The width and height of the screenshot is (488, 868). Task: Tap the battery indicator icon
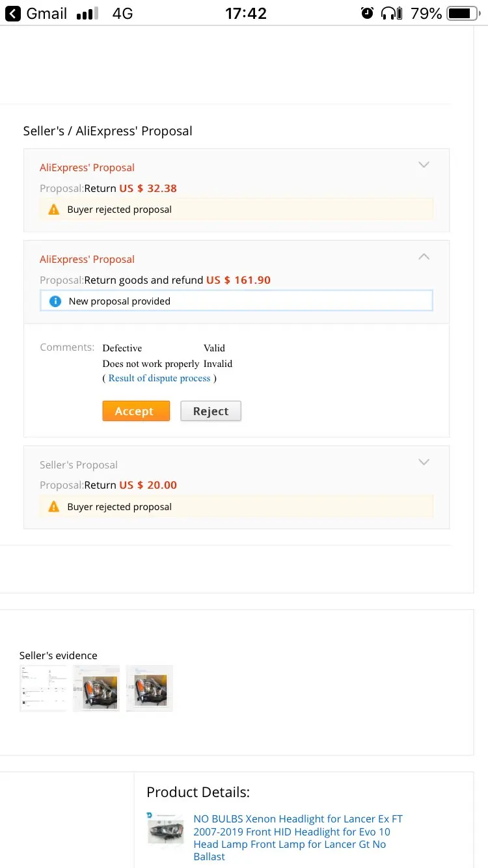coord(463,13)
